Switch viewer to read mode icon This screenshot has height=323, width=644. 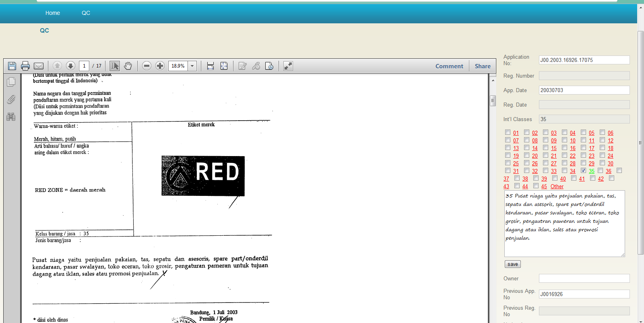pyautogui.click(x=288, y=66)
